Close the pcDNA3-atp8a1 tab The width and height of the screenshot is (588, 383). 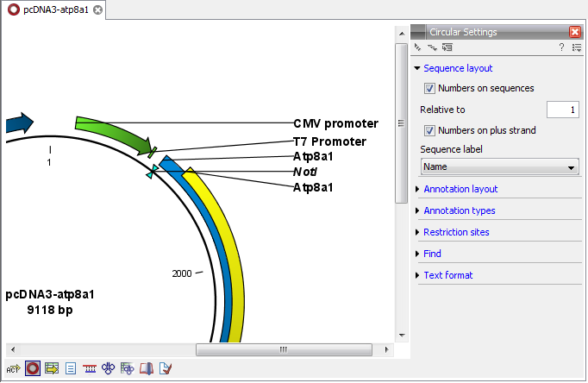click(97, 9)
